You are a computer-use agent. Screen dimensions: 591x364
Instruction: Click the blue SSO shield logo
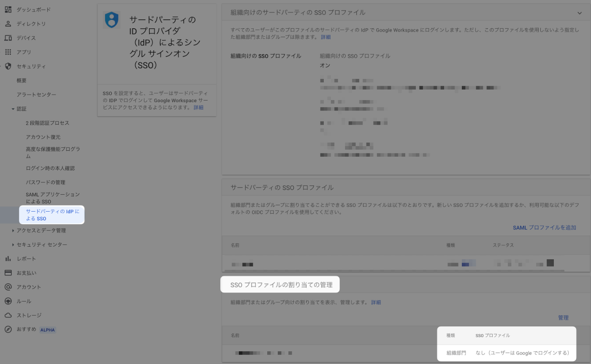pyautogui.click(x=111, y=20)
